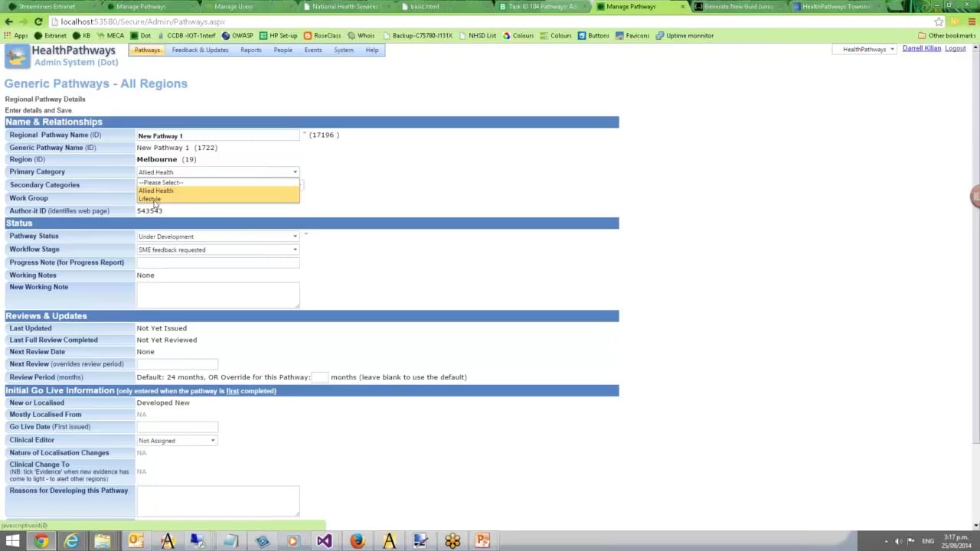This screenshot has height=551, width=980.
Task: Open the Workflow Stage dropdown
Action: (218, 249)
